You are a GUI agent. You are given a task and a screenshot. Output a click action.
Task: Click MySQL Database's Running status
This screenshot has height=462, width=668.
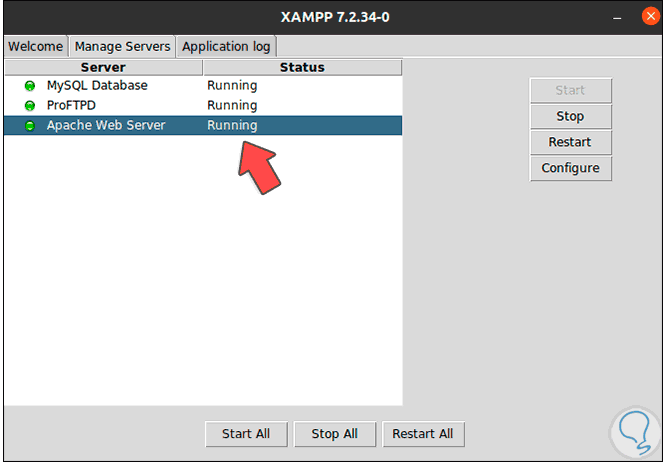pos(232,86)
